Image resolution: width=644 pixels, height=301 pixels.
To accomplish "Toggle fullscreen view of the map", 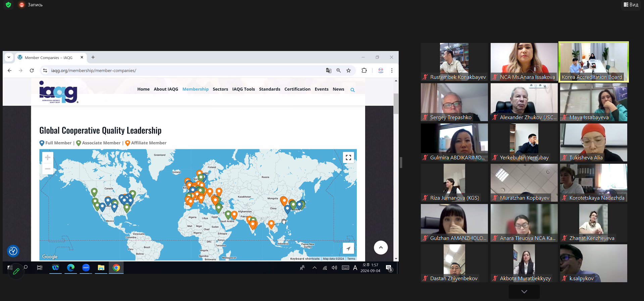I will [348, 157].
